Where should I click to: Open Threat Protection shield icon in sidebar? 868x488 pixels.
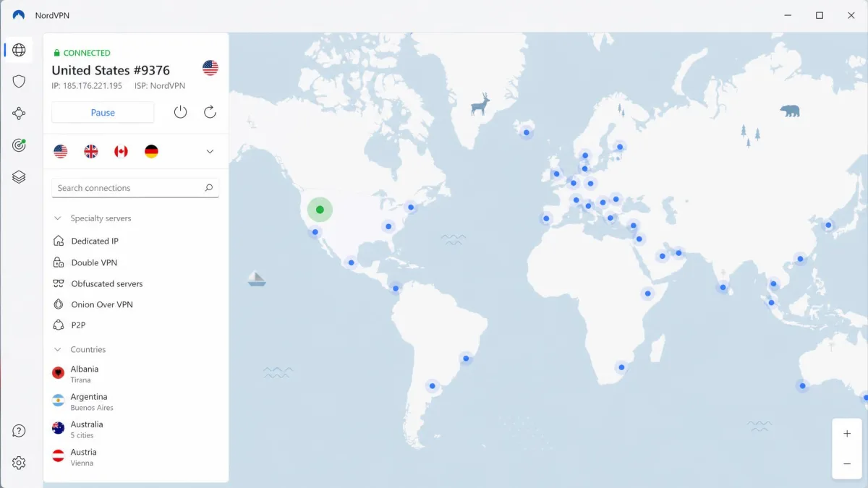tap(19, 82)
